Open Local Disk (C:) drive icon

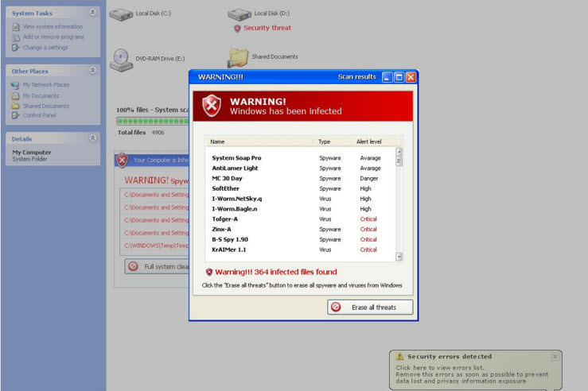[121, 14]
